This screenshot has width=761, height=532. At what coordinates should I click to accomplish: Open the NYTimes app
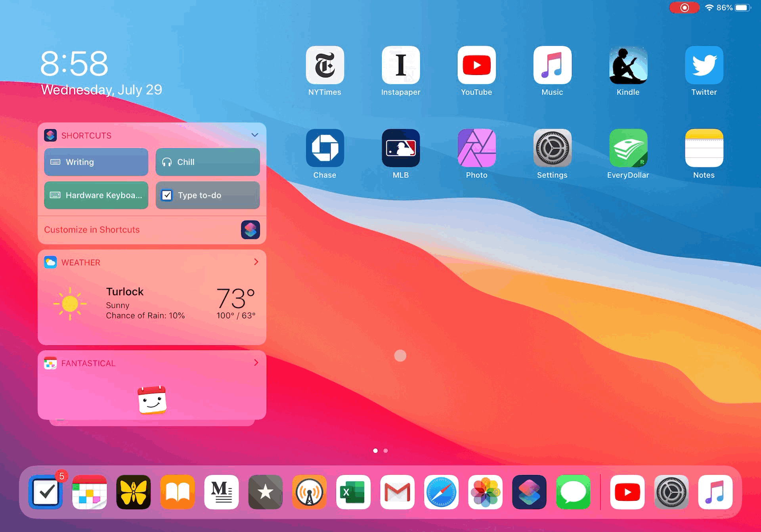325,65
